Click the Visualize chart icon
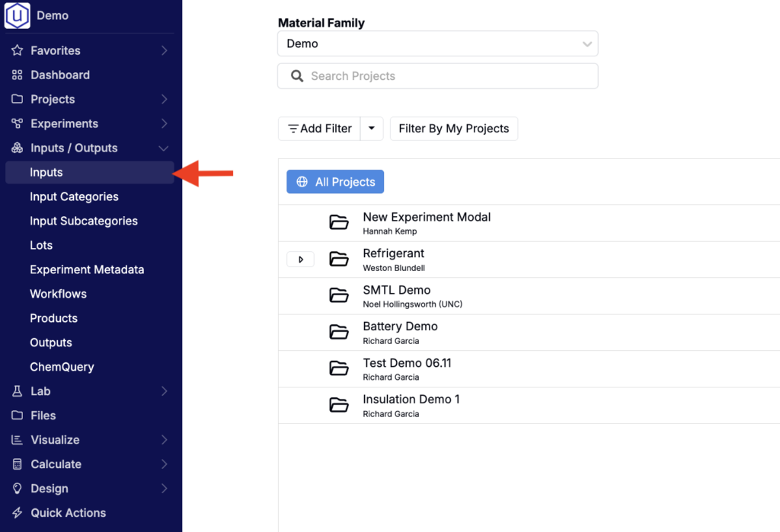This screenshot has height=532, width=780. click(18, 440)
